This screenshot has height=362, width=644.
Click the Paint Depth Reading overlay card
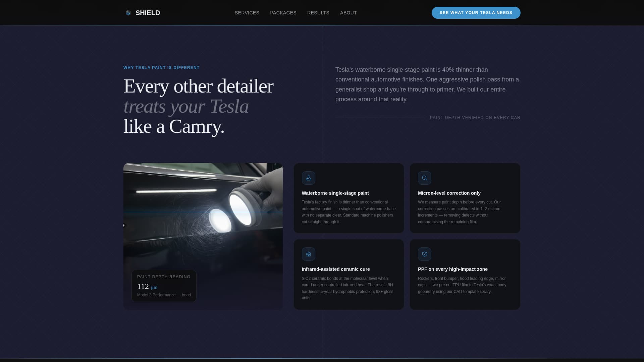click(x=164, y=286)
